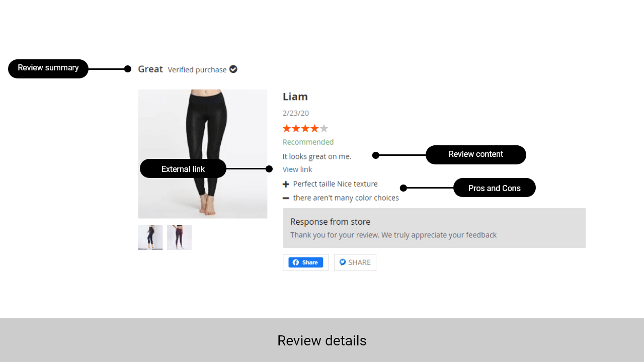Click the External link label
644x362 pixels.
[183, 169]
